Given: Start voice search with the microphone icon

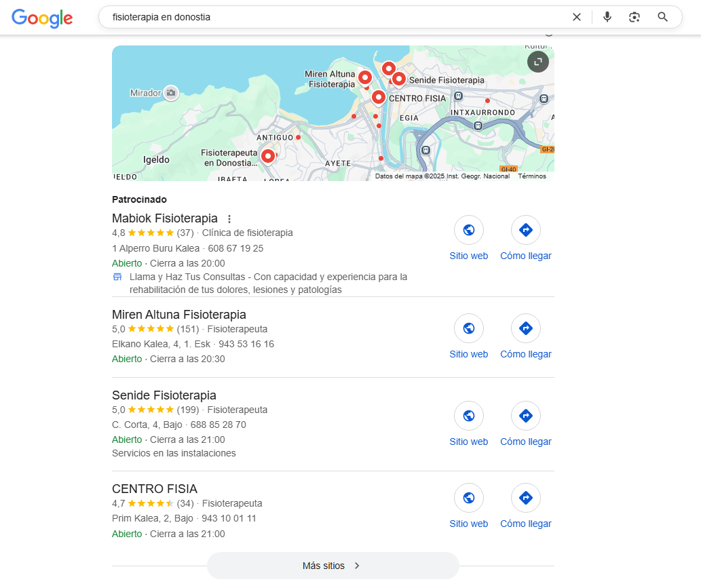Looking at the screenshot, I should click(607, 17).
